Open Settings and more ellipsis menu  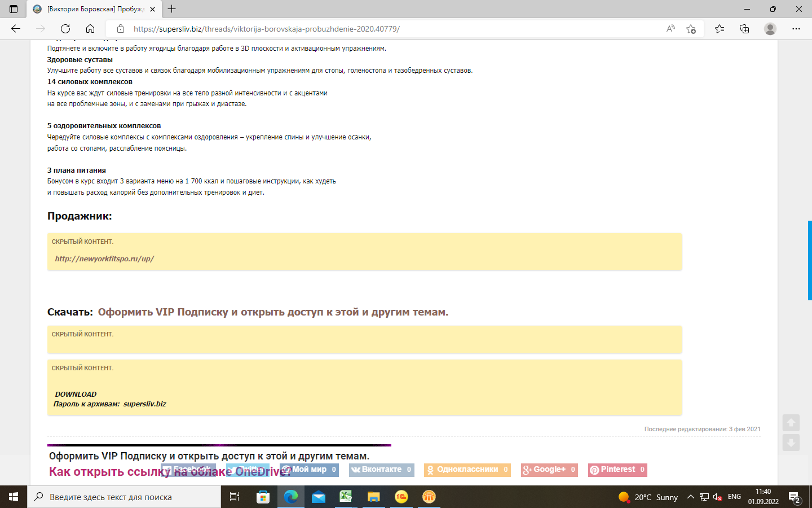(x=796, y=29)
